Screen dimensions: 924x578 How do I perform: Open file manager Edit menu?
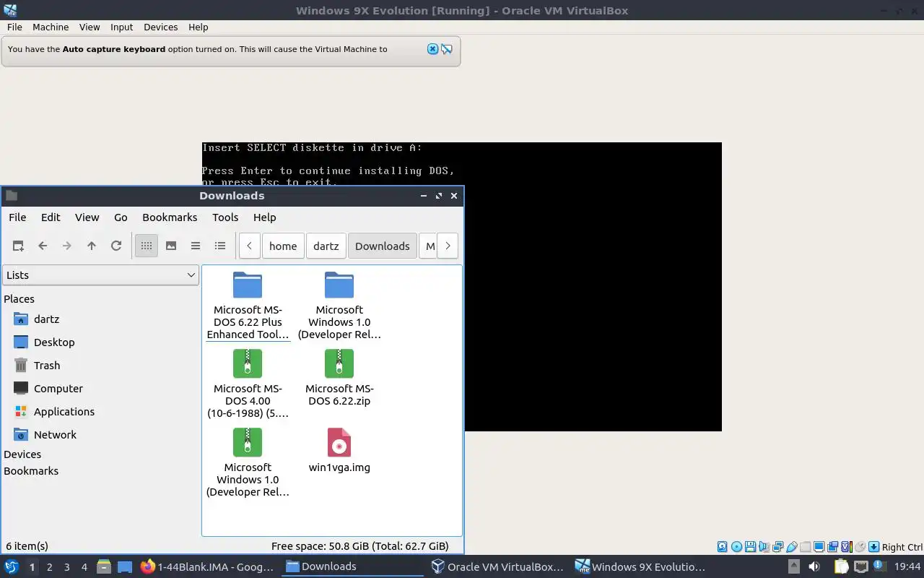51,217
